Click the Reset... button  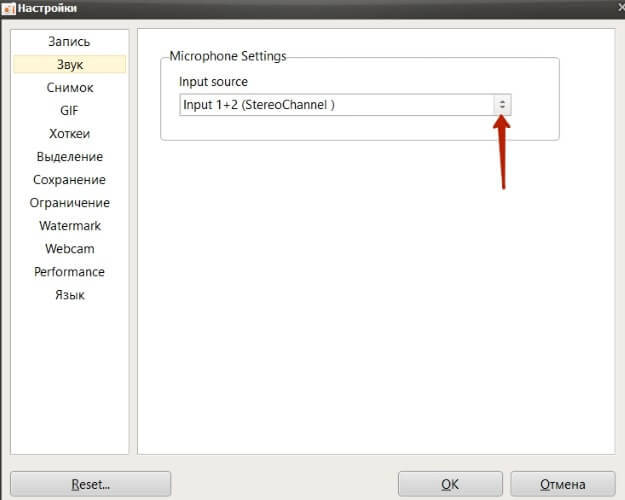point(90,484)
